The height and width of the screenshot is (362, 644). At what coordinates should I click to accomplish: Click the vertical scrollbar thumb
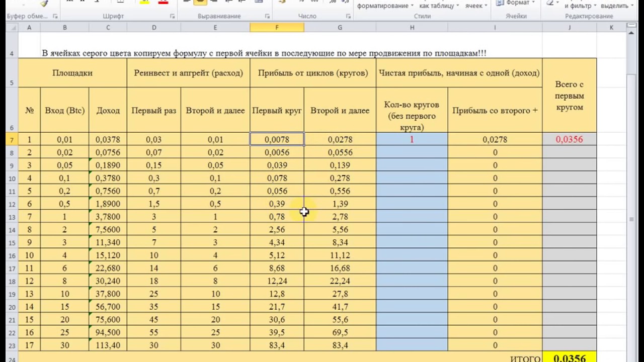pyautogui.click(x=631, y=219)
